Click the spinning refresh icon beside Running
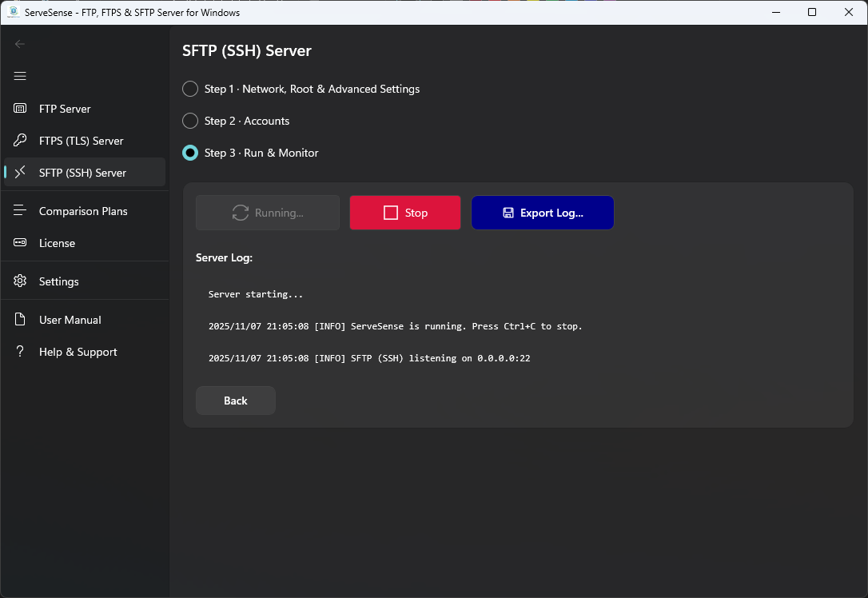This screenshot has width=868, height=598. [x=241, y=213]
